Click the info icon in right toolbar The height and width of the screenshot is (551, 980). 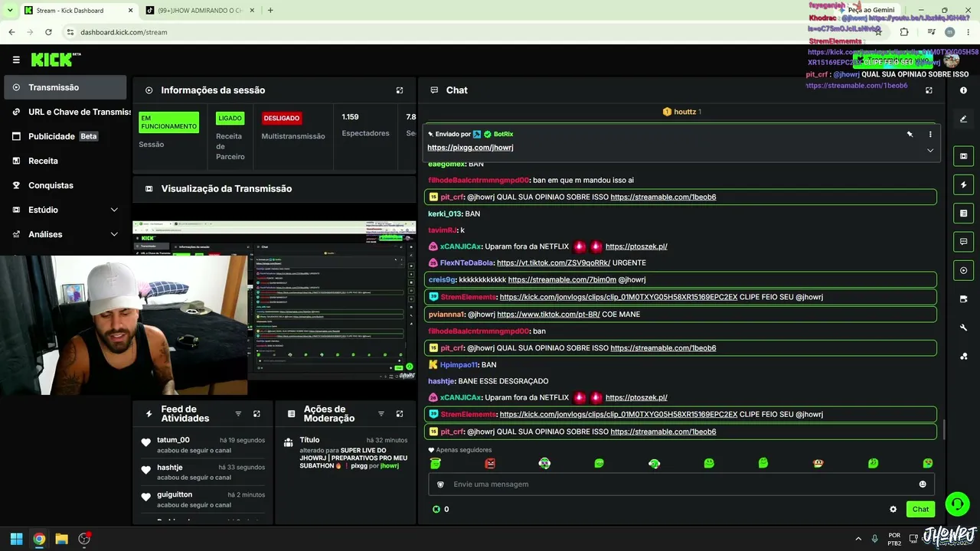(x=963, y=90)
